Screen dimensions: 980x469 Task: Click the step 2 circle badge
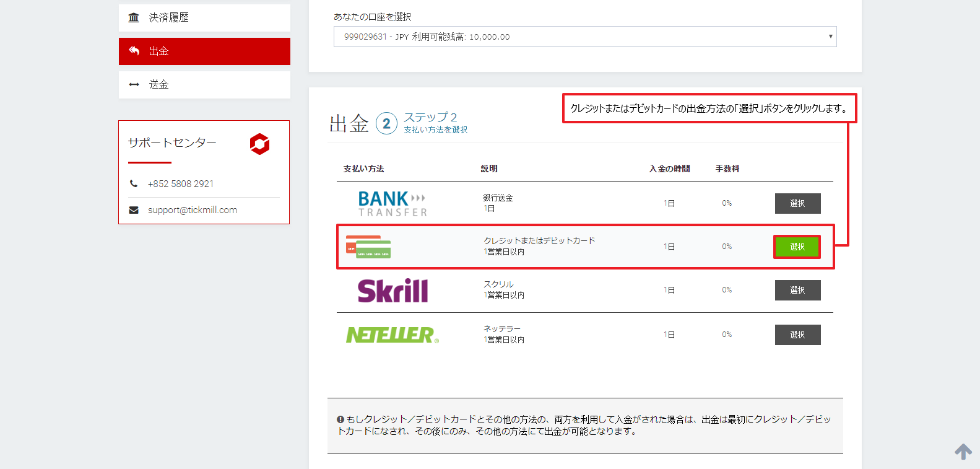[x=386, y=123]
